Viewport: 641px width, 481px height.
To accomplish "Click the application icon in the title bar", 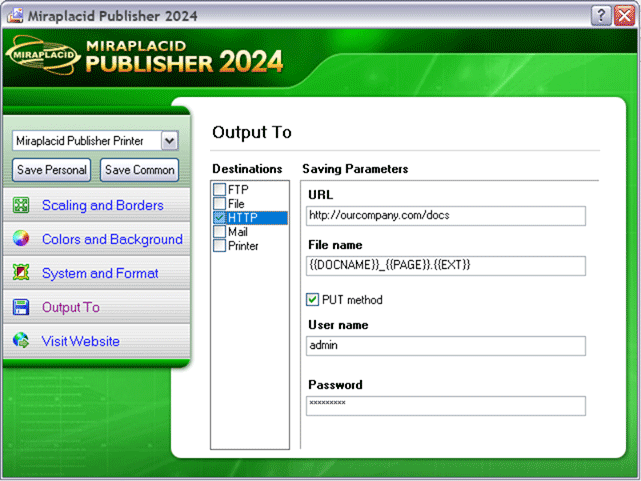I will click(x=13, y=15).
